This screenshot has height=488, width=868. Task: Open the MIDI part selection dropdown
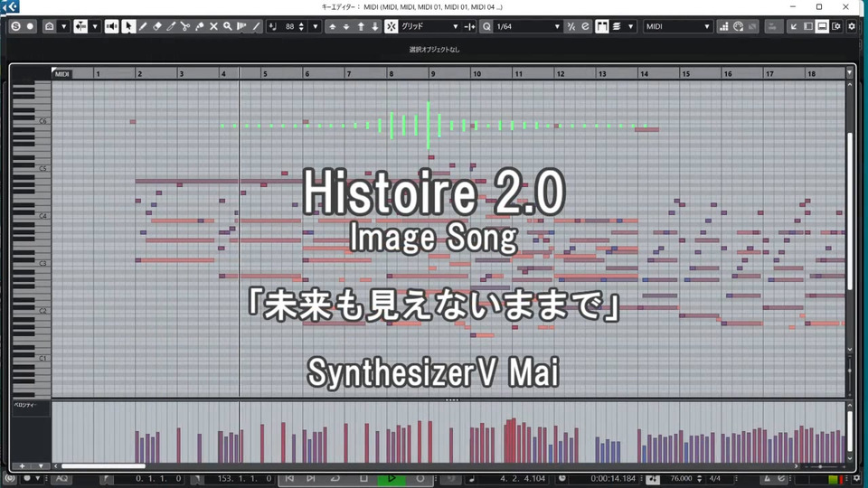677,26
